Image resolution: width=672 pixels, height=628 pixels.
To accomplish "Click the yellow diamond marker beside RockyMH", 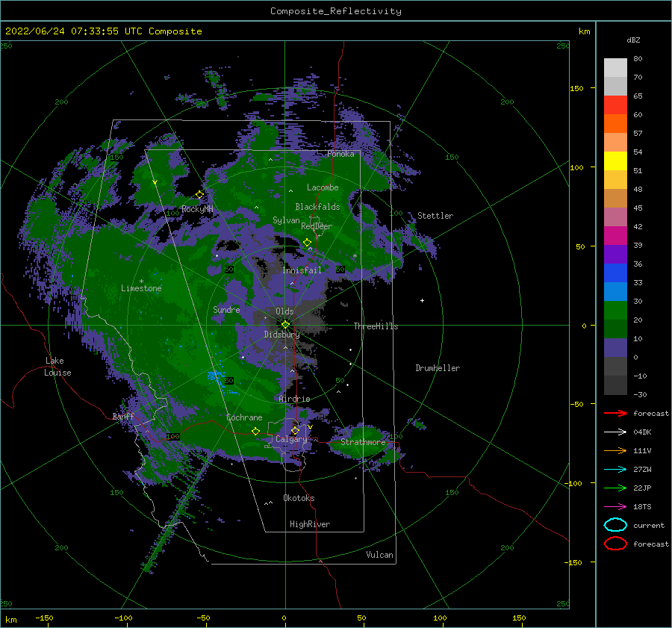I will point(199,195).
